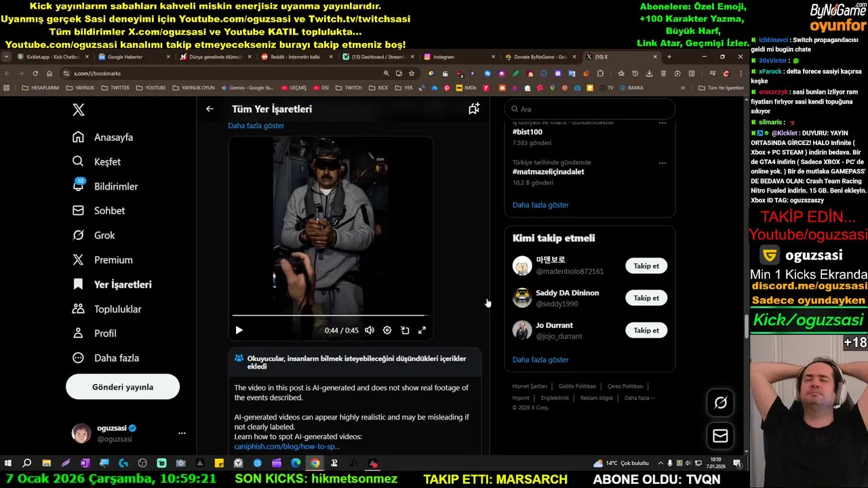Open a new browser tab
This screenshot has width=868, height=488.
(x=669, y=57)
